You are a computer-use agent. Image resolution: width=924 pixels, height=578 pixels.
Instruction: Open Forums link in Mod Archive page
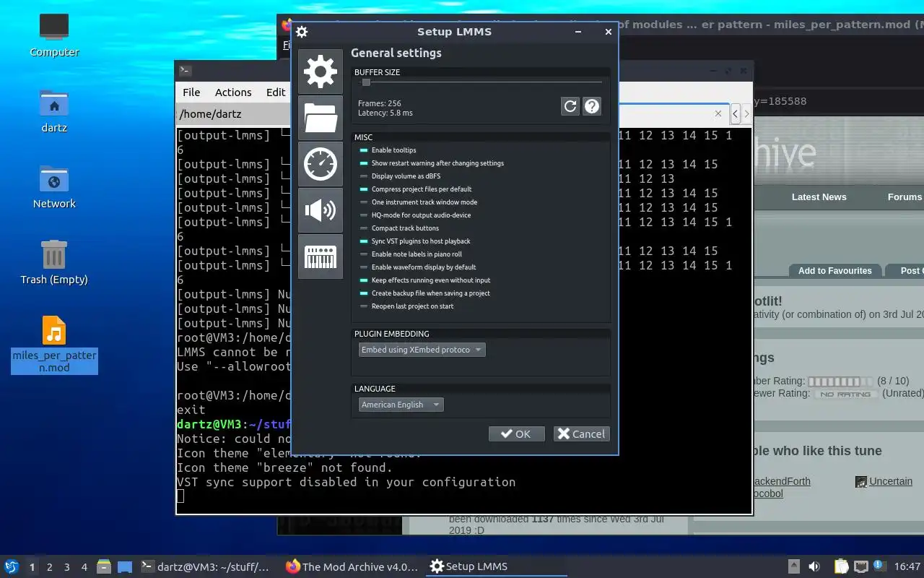905,197
